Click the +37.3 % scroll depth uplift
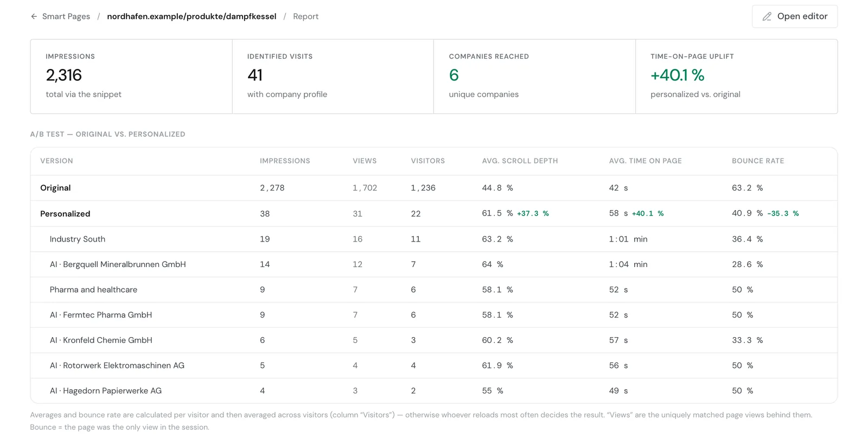Image resolution: width=868 pixels, height=444 pixels. click(x=533, y=214)
